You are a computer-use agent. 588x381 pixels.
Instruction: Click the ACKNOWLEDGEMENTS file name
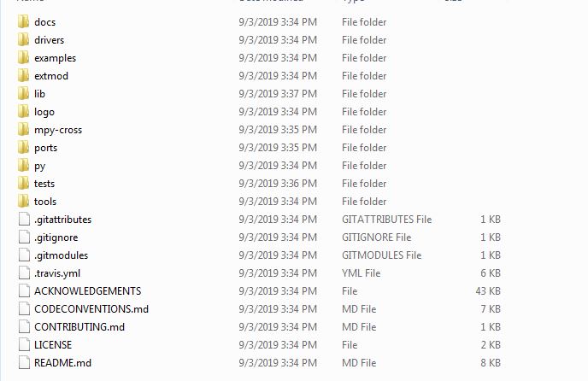(x=88, y=291)
